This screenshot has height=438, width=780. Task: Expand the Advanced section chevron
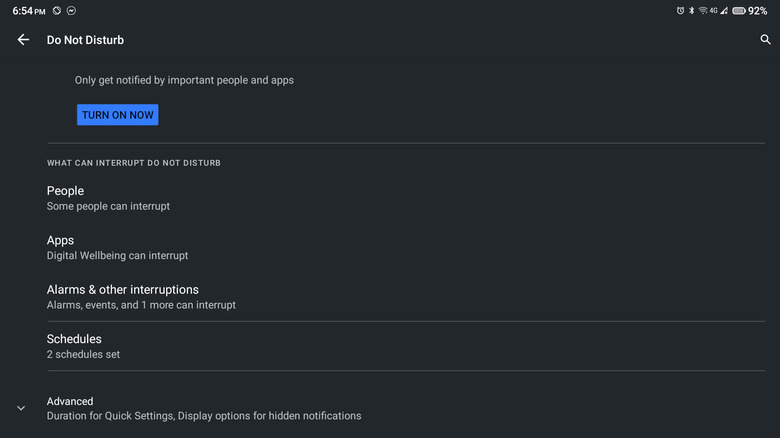[x=21, y=408]
